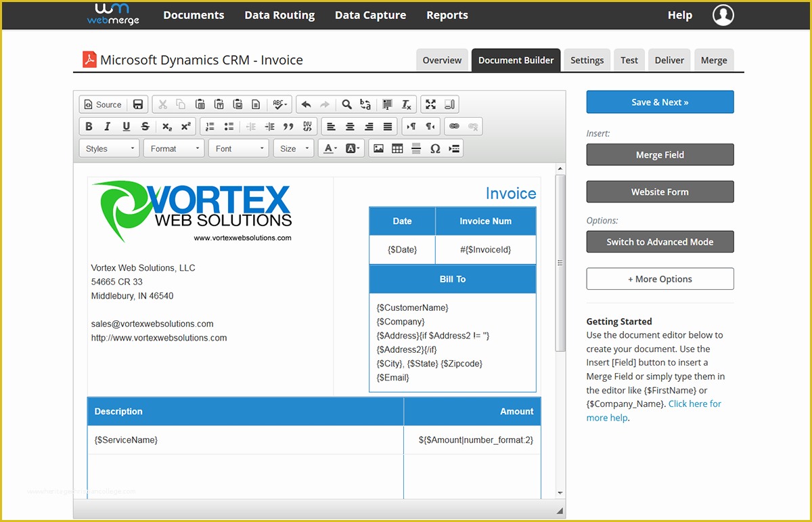Screen dimensions: 812x522
Task: Click the Insert Link chain icon
Action: tap(455, 127)
